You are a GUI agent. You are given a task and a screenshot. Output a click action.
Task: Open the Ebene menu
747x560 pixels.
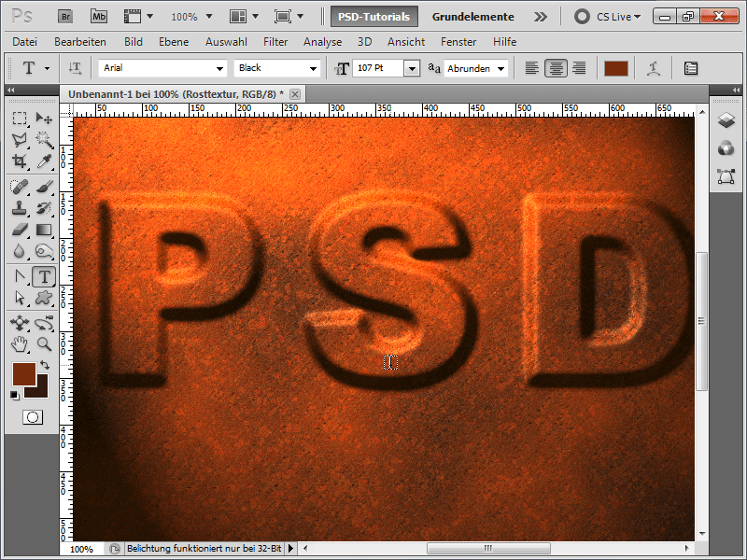click(174, 42)
